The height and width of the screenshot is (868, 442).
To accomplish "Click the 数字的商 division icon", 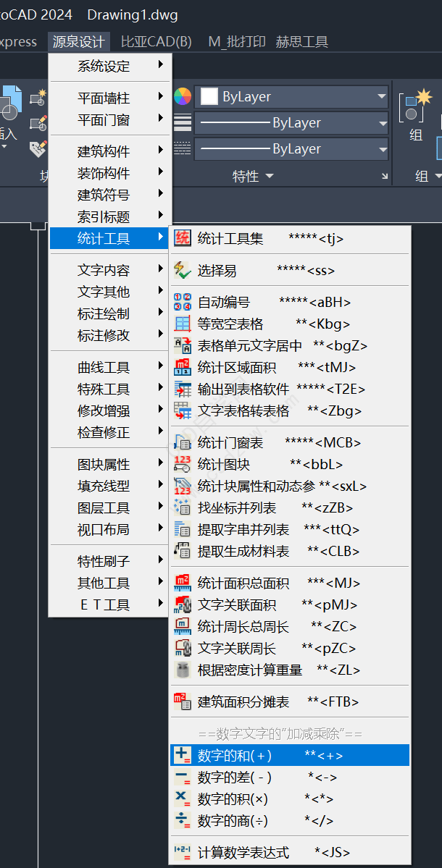I will pyautogui.click(x=183, y=821).
